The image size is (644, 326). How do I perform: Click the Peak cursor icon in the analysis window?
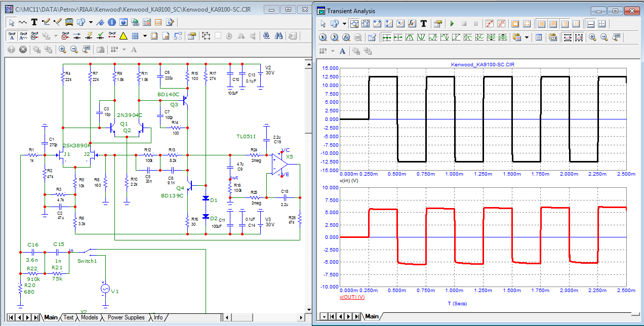point(409,36)
